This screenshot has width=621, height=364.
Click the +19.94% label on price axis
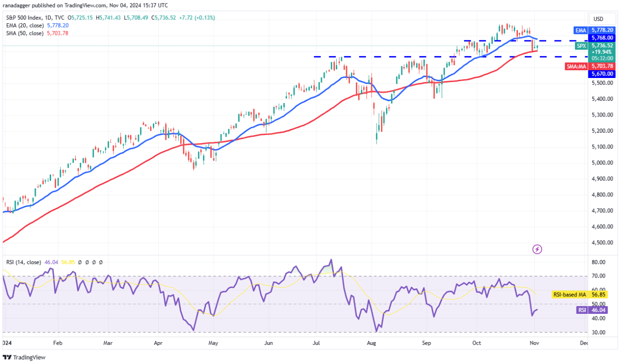coord(602,52)
